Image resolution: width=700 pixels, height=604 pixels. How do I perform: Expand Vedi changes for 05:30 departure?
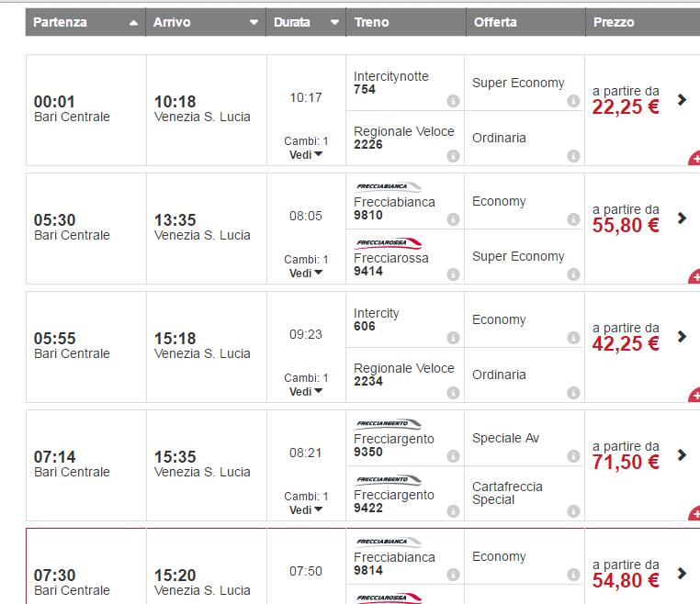point(306,273)
